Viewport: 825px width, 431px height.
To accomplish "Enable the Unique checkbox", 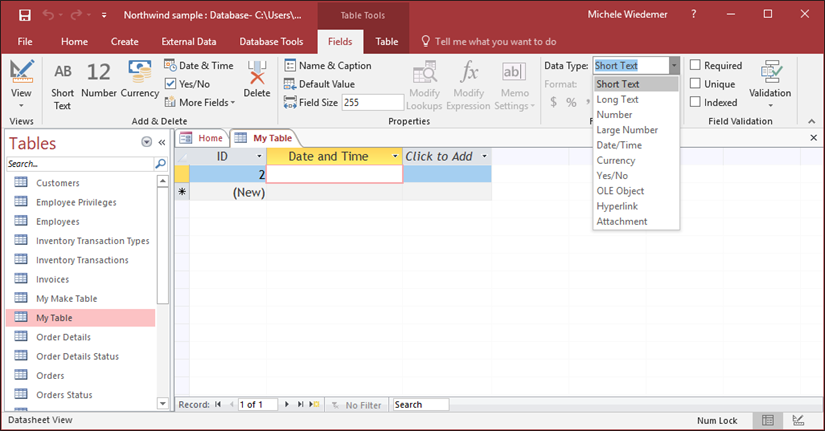I will point(695,84).
